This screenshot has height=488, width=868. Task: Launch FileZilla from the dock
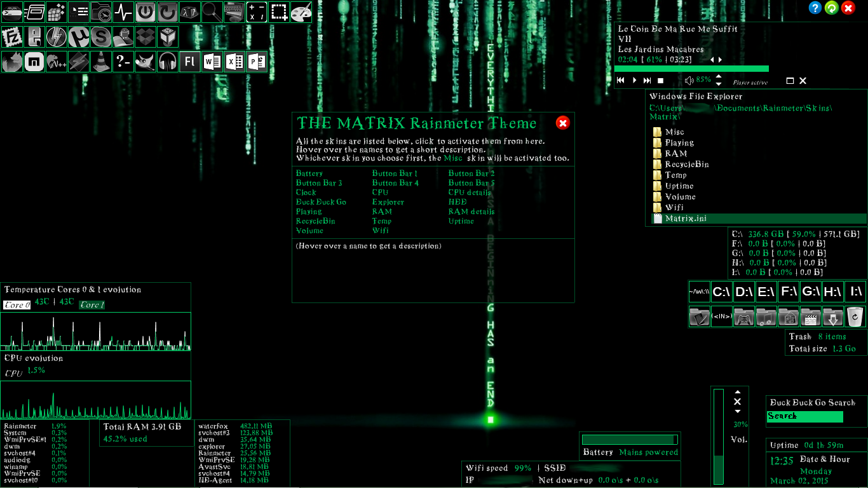pos(11,36)
